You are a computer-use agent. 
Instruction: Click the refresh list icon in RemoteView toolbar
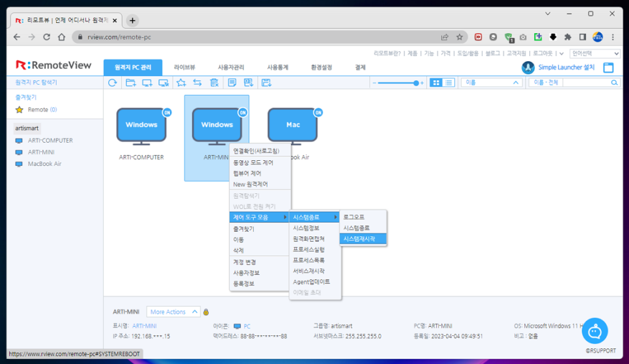click(113, 83)
